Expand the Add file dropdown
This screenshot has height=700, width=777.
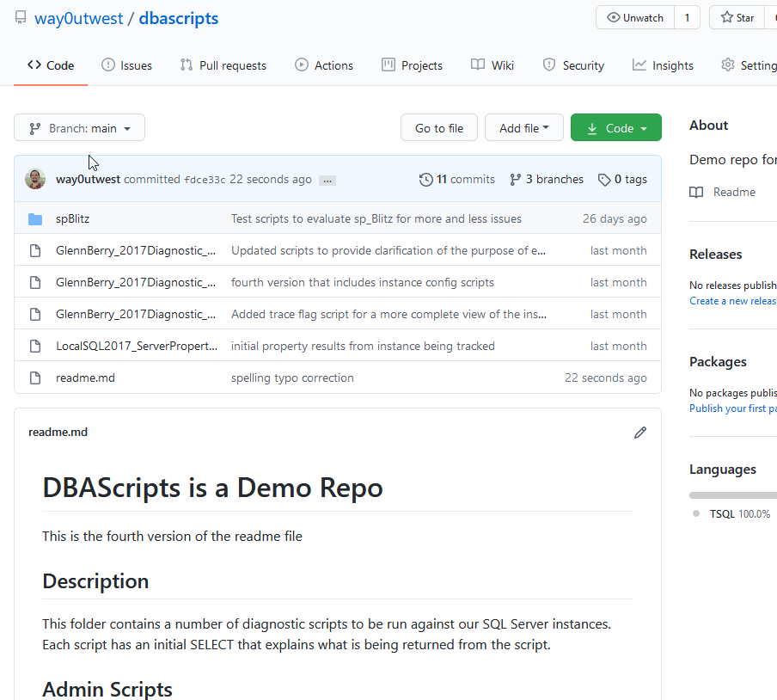pyautogui.click(x=524, y=128)
